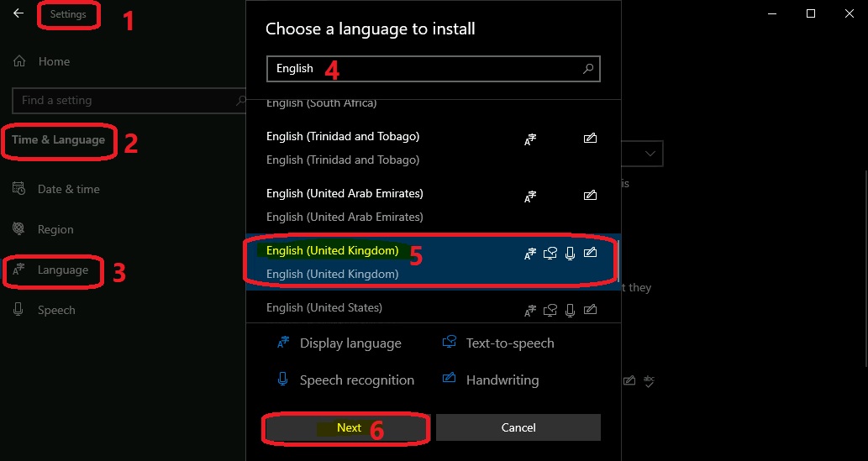The height and width of the screenshot is (461, 868).
Task: Click Handwriting legend icon
Action: [x=449, y=378]
